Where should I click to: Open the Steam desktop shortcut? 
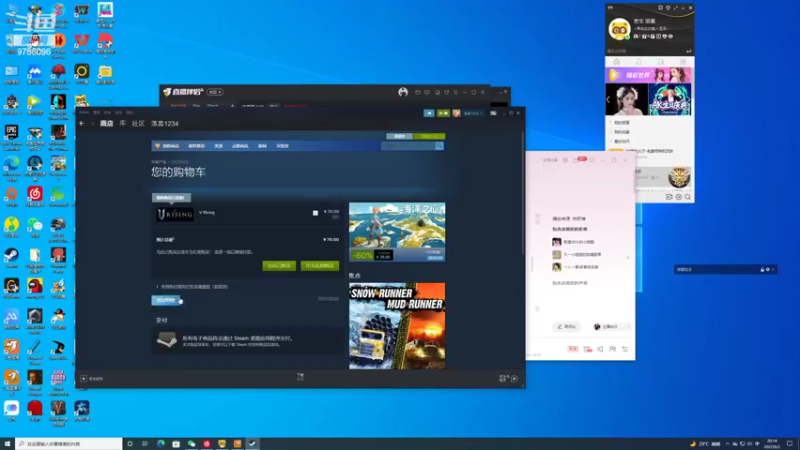tap(11, 258)
